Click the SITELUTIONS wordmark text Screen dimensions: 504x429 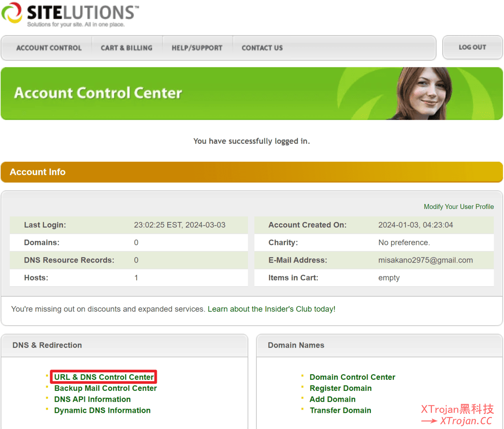click(83, 13)
